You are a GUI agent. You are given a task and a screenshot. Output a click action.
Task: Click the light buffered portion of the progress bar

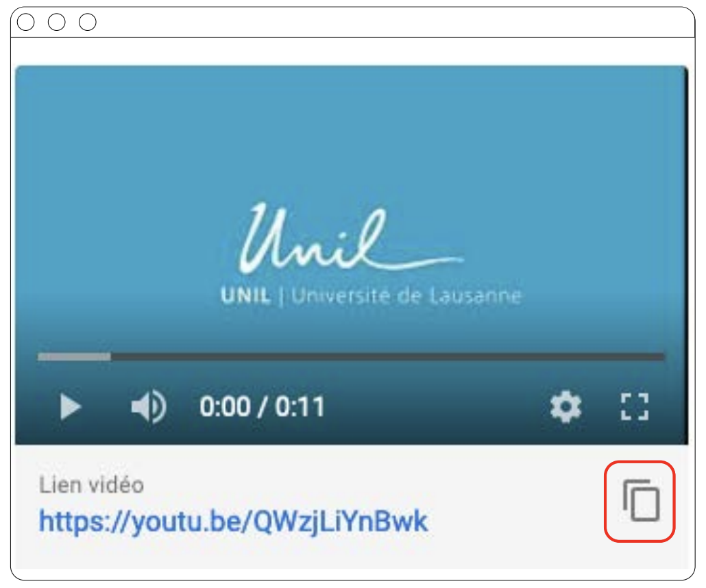click(74, 357)
